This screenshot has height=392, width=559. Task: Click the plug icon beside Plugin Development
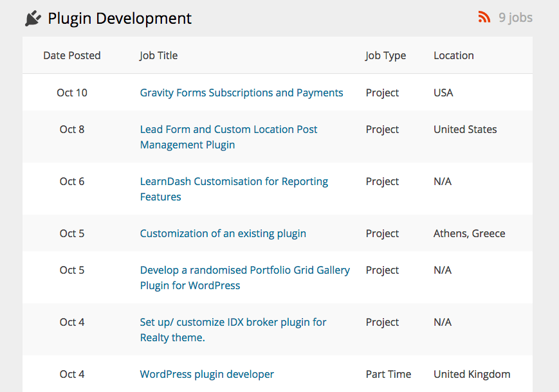click(32, 19)
